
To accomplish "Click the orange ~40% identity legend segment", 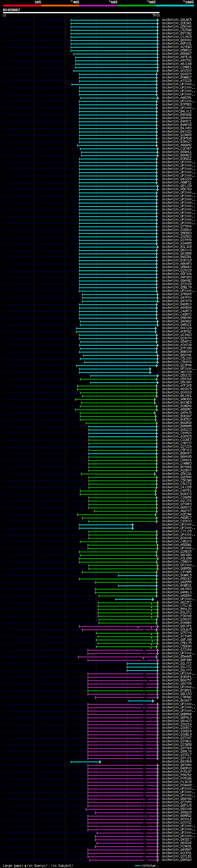I will coord(60,6).
